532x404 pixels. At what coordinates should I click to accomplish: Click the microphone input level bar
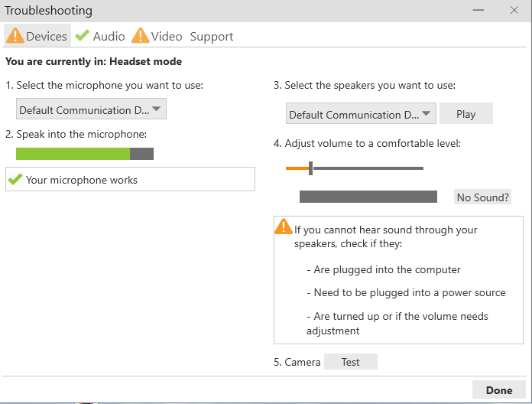pyautogui.click(x=84, y=154)
